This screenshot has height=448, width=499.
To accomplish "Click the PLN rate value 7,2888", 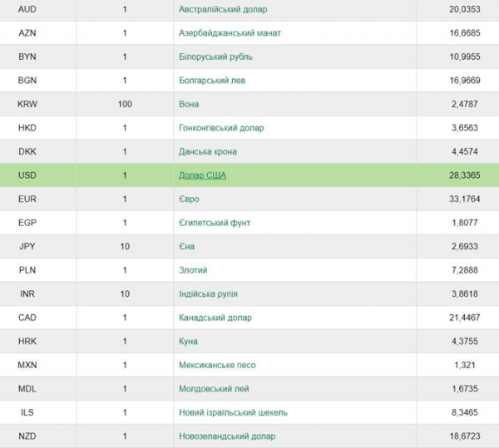I will tap(465, 270).
